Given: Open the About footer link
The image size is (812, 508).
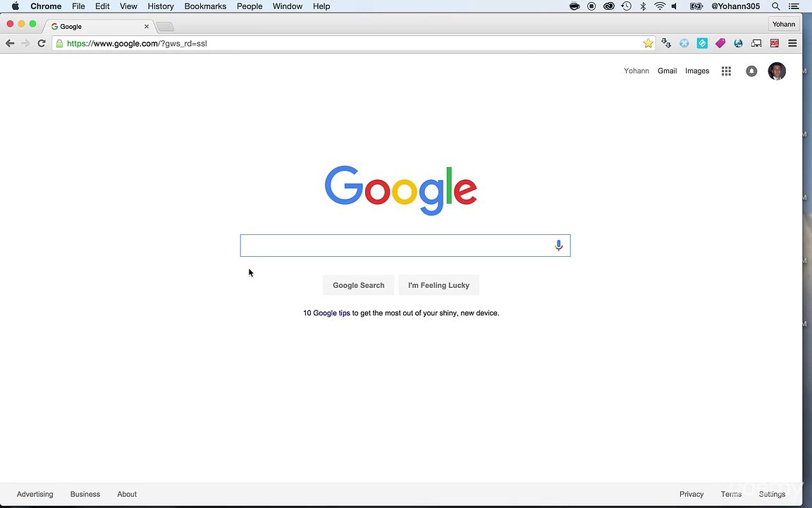Looking at the screenshot, I should click(127, 494).
